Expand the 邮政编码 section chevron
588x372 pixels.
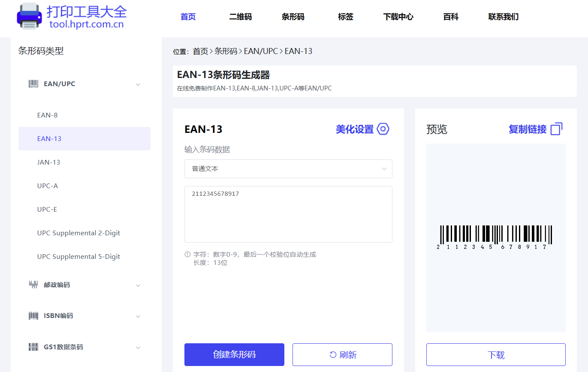(x=138, y=285)
